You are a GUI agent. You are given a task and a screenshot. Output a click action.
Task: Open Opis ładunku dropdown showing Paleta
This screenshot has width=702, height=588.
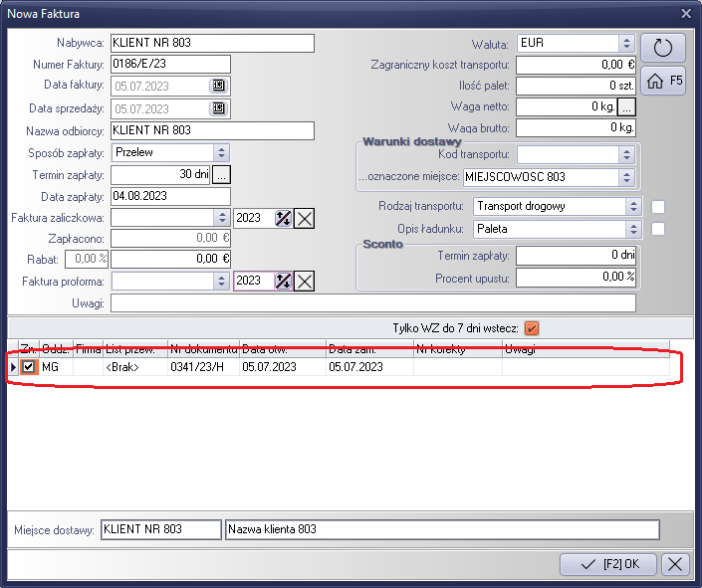click(632, 229)
